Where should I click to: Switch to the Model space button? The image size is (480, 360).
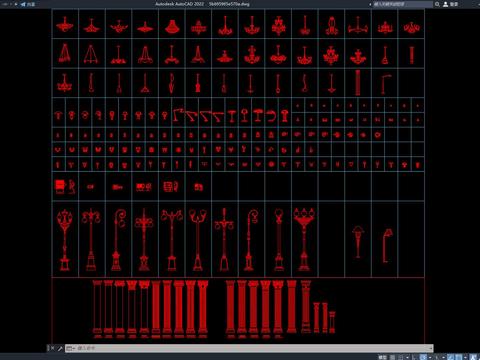click(x=383, y=357)
